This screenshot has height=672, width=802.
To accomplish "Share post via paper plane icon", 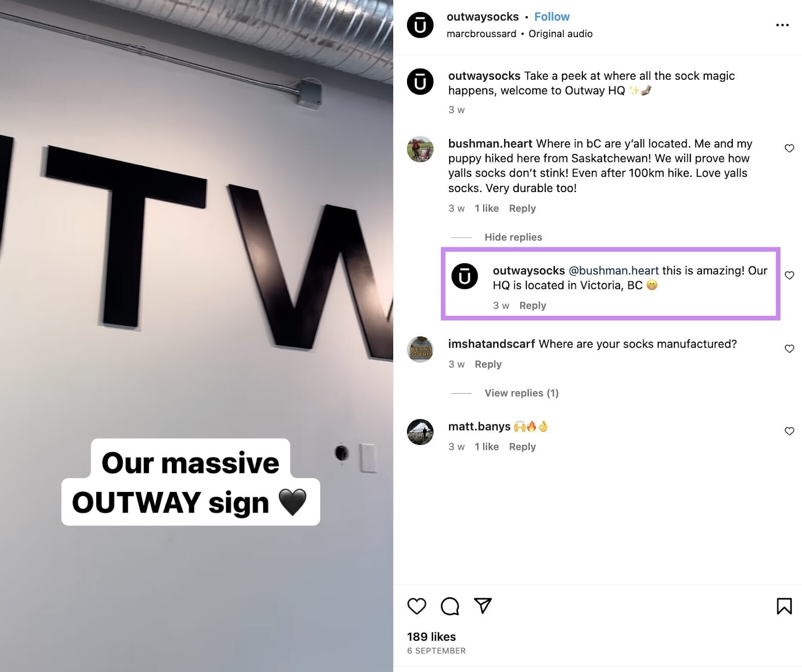I will pyautogui.click(x=483, y=606).
